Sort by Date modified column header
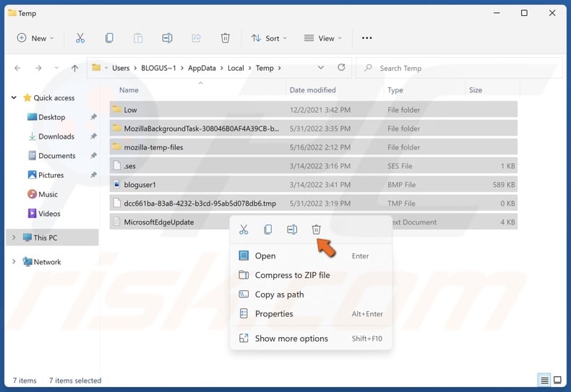 click(312, 90)
